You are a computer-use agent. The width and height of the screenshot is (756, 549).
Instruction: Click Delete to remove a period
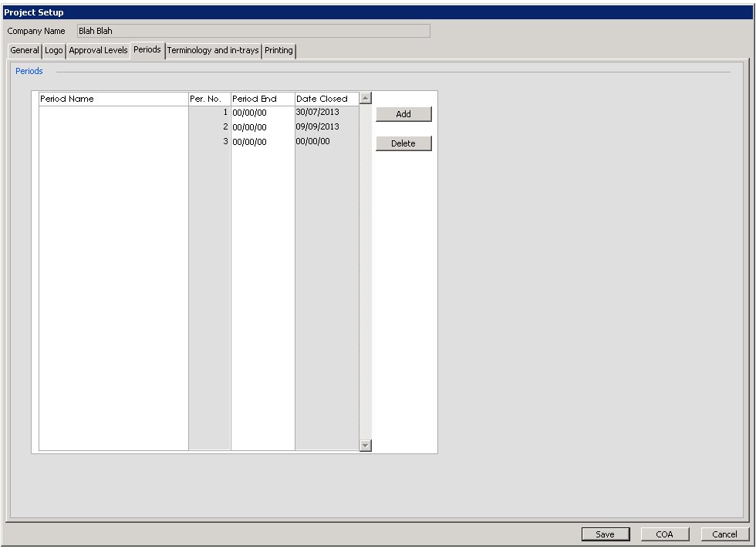403,143
